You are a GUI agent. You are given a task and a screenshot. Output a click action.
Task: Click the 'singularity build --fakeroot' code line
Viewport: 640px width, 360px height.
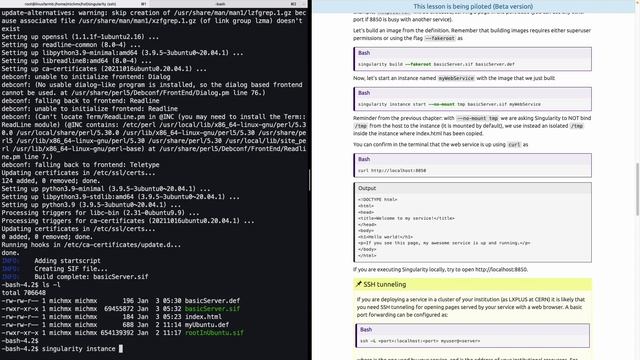pos(436,64)
